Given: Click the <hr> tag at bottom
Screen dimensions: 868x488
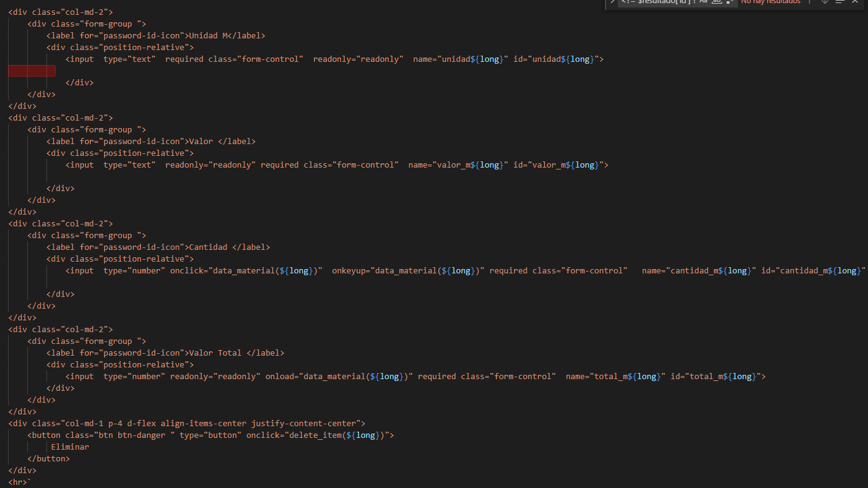Looking at the screenshot, I should [18, 482].
